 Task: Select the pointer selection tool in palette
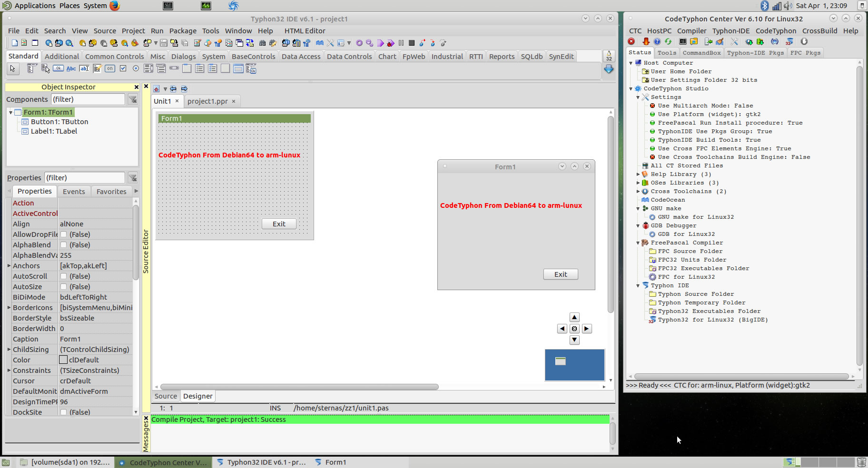[12, 68]
